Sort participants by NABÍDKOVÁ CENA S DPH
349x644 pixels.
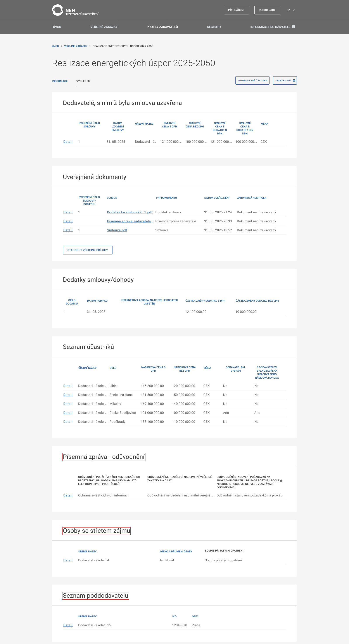pos(153,369)
